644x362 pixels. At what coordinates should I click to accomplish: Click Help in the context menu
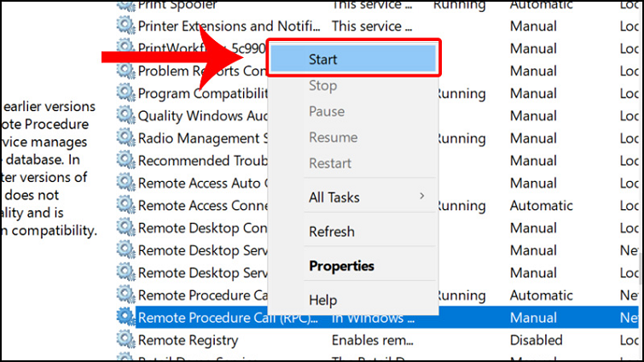[x=322, y=300]
